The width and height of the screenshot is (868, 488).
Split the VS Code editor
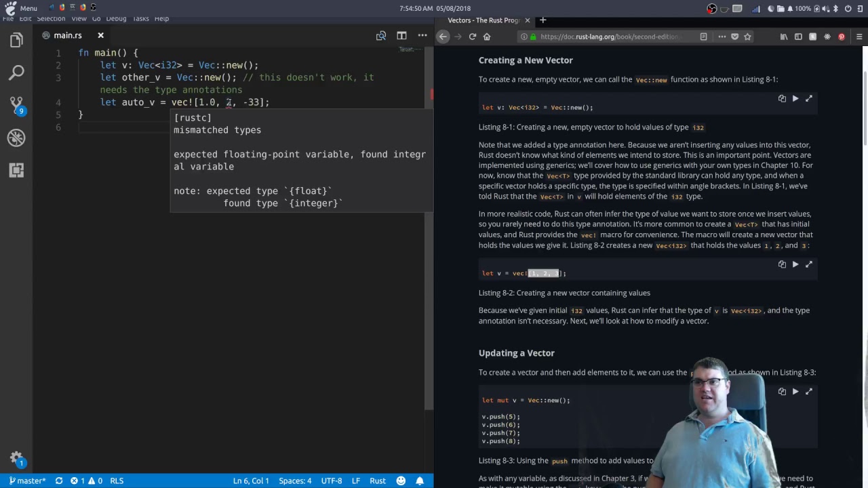pyautogui.click(x=402, y=35)
